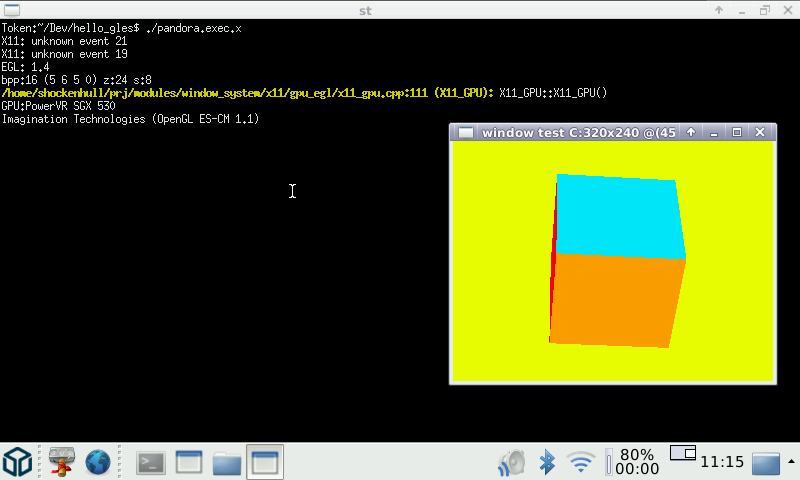Click the 11:15 clock on the taskbar

(721, 462)
